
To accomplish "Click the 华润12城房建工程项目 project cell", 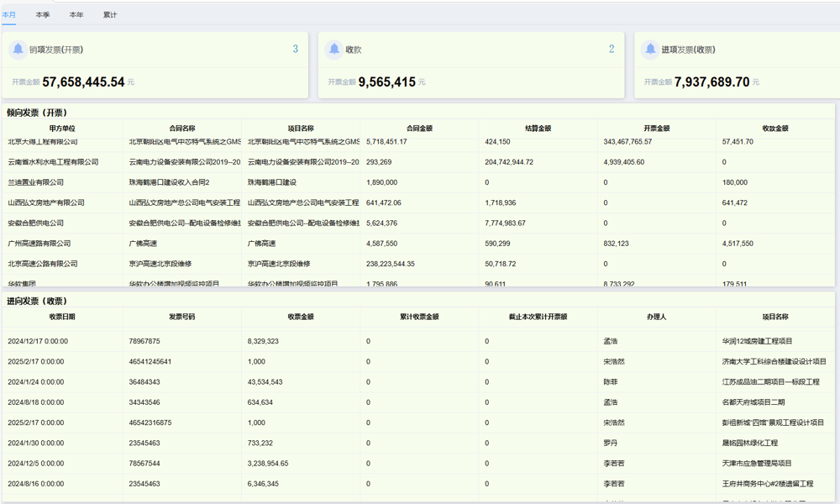I will [x=757, y=342].
